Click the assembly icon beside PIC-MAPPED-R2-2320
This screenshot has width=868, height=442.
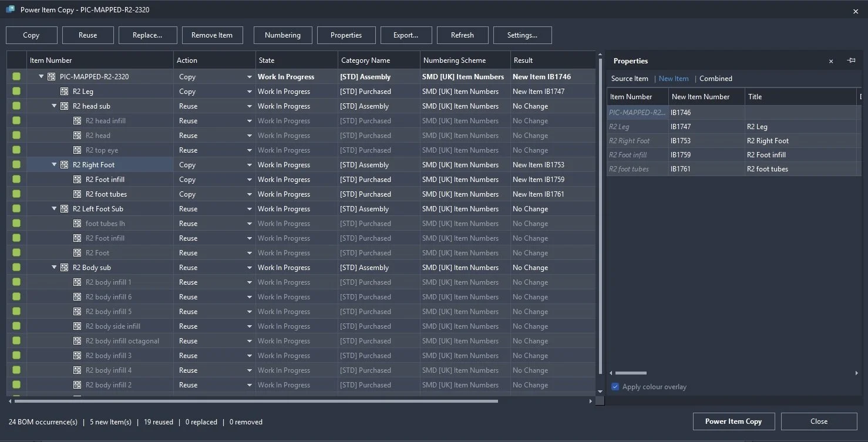click(51, 77)
